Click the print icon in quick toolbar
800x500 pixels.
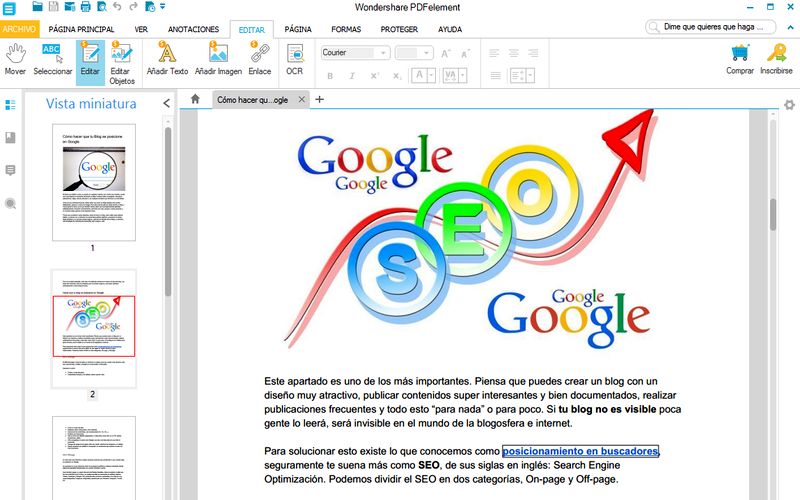point(86,7)
